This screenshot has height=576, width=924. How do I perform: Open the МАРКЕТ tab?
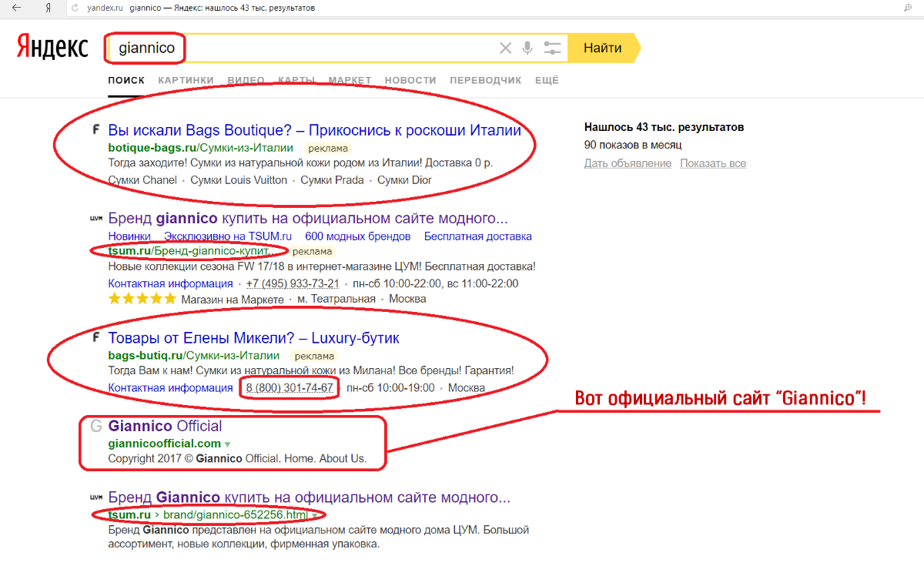[x=350, y=80]
